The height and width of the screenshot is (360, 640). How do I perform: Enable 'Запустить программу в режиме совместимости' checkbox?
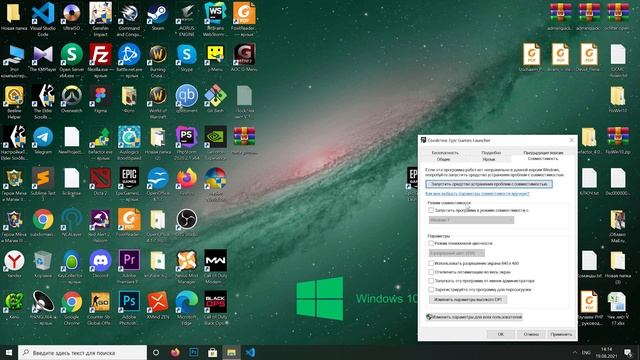[431, 210]
